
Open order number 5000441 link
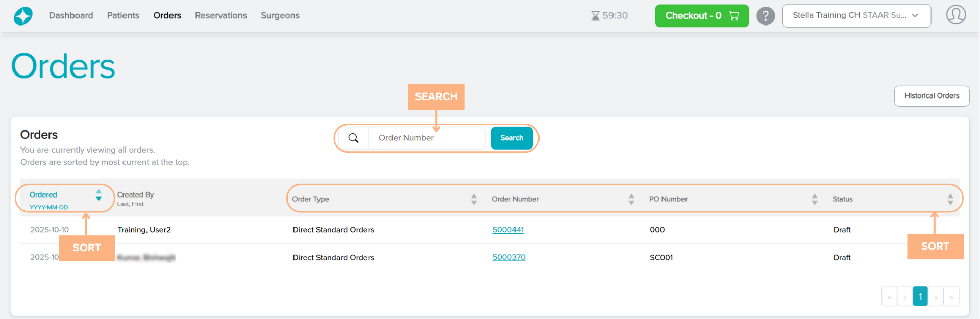[x=508, y=230]
